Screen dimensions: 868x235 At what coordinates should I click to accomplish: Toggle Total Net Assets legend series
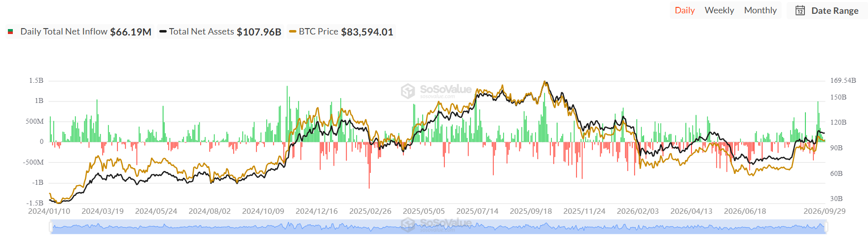[x=220, y=32]
